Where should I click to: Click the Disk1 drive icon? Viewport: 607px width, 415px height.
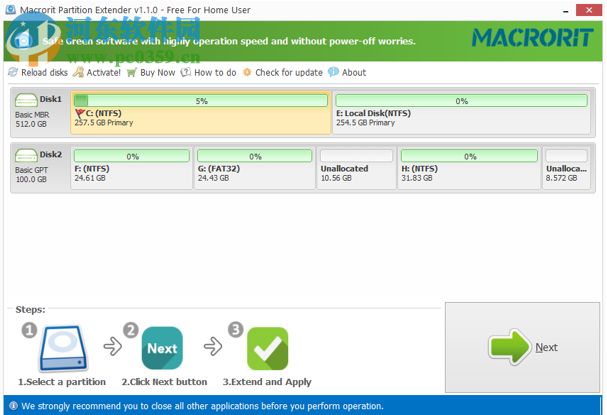[x=26, y=101]
